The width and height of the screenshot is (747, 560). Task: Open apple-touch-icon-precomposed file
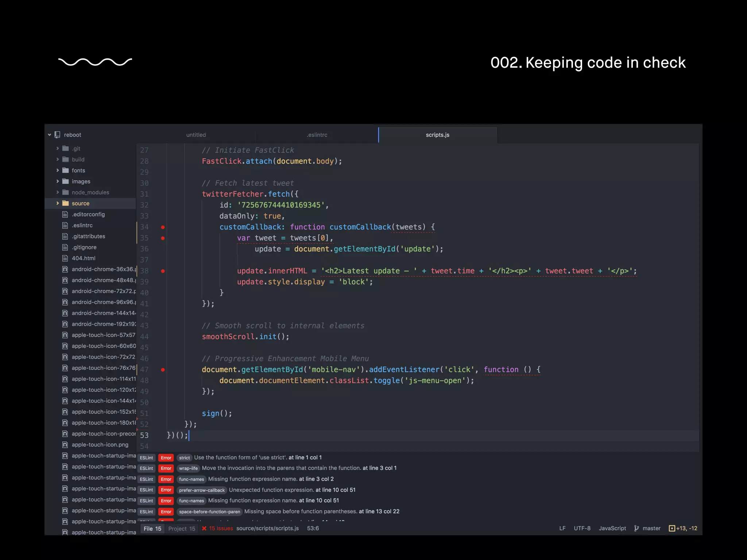pos(104,434)
